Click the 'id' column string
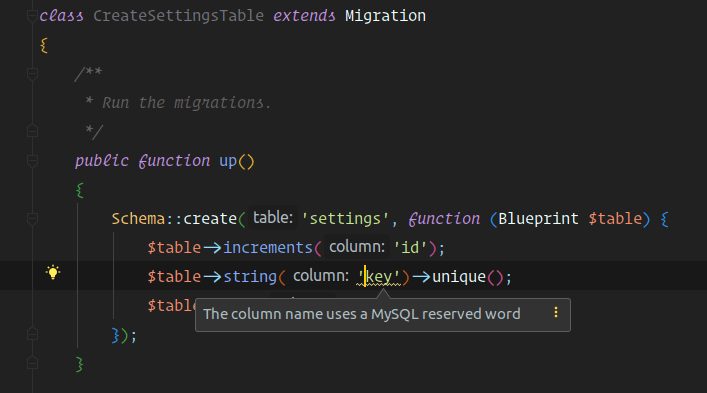This screenshot has height=393, width=707. (x=410, y=248)
